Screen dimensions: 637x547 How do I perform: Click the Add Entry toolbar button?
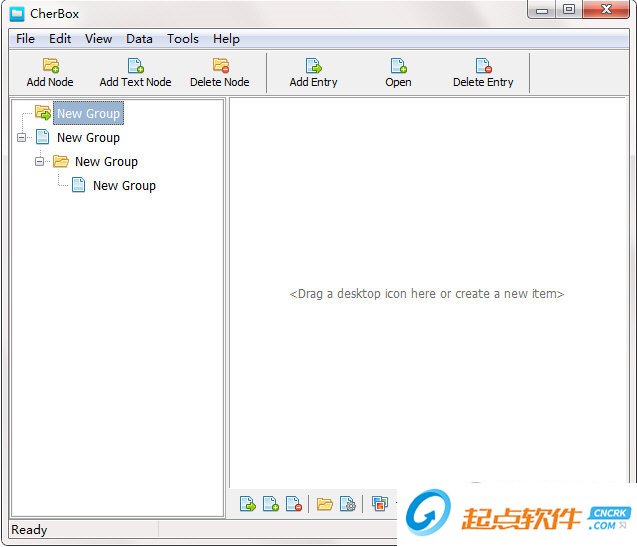pyautogui.click(x=313, y=73)
